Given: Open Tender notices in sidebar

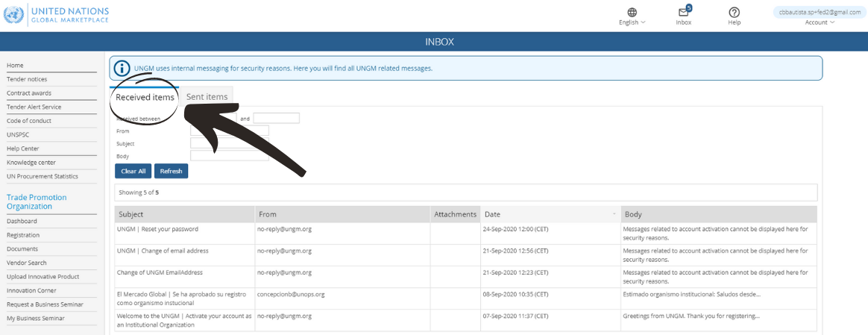Looking at the screenshot, I should click(x=27, y=79).
